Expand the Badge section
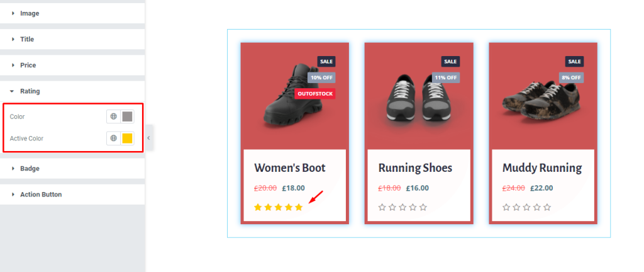The image size is (644, 272). click(x=72, y=169)
